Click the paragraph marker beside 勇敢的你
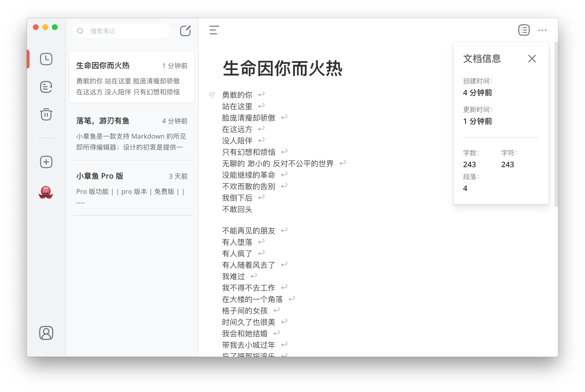 [212, 95]
